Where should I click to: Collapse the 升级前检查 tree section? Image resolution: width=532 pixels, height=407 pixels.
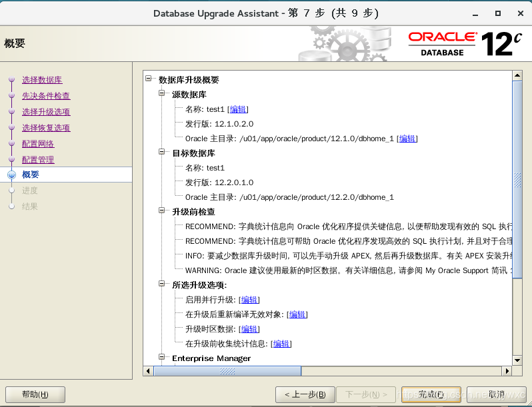162,210
